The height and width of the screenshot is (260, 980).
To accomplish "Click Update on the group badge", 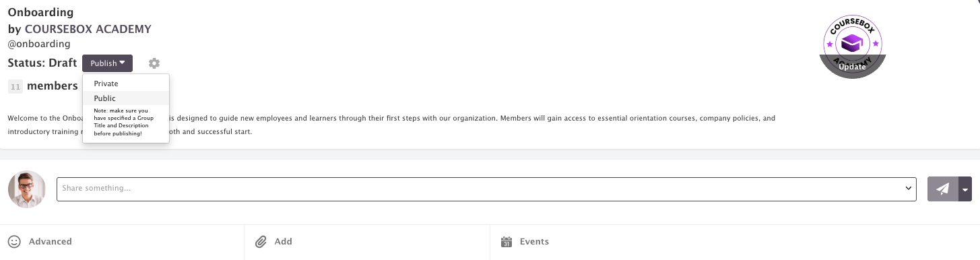I will click(x=853, y=67).
